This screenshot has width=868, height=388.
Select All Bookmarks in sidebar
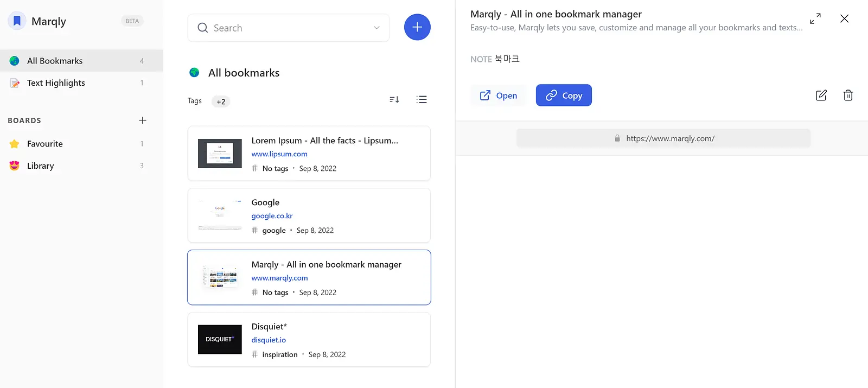[81, 61]
